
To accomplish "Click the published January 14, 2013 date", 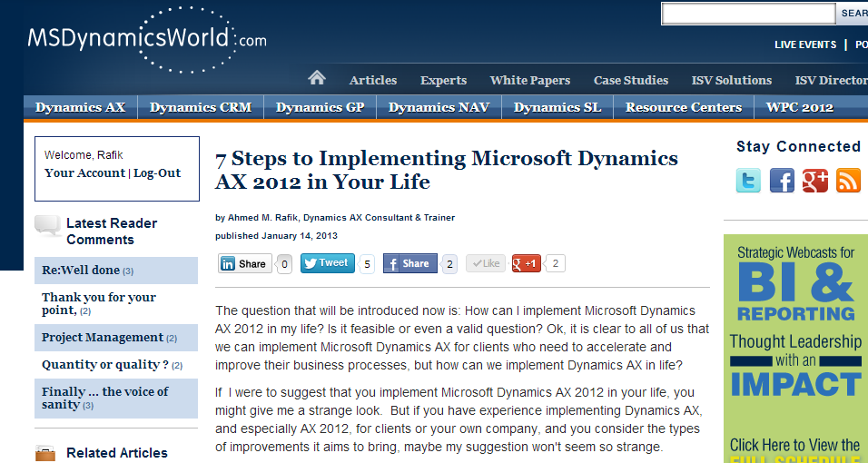I will tap(276, 235).
